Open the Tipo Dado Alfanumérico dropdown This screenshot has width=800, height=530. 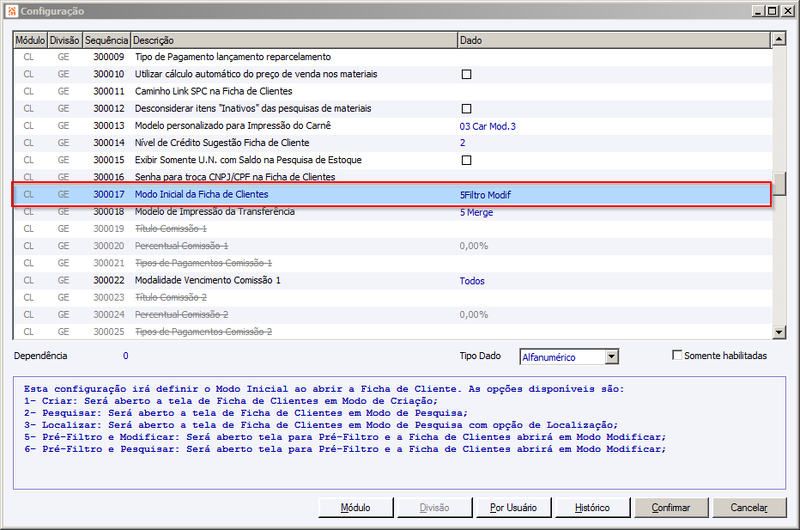[x=612, y=357]
